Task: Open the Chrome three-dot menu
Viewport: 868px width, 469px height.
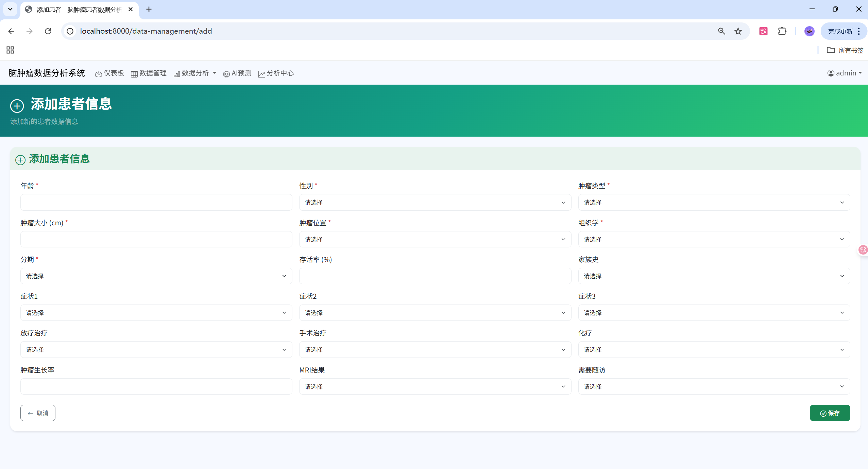Action: [x=859, y=31]
